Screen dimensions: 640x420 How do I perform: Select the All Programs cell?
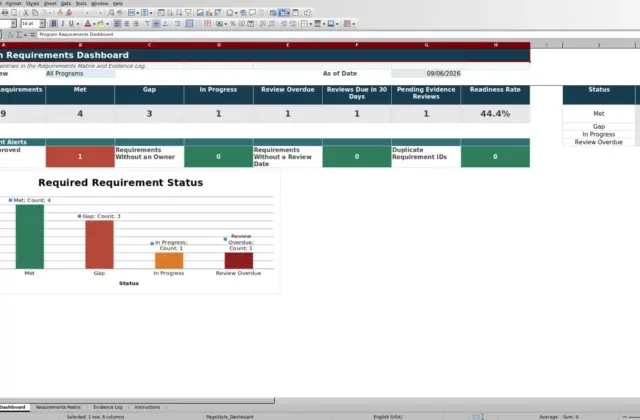point(80,73)
